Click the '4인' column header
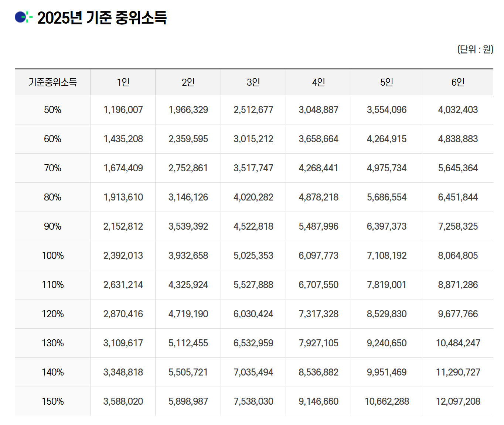The height and width of the screenshot is (425, 504). (x=319, y=82)
